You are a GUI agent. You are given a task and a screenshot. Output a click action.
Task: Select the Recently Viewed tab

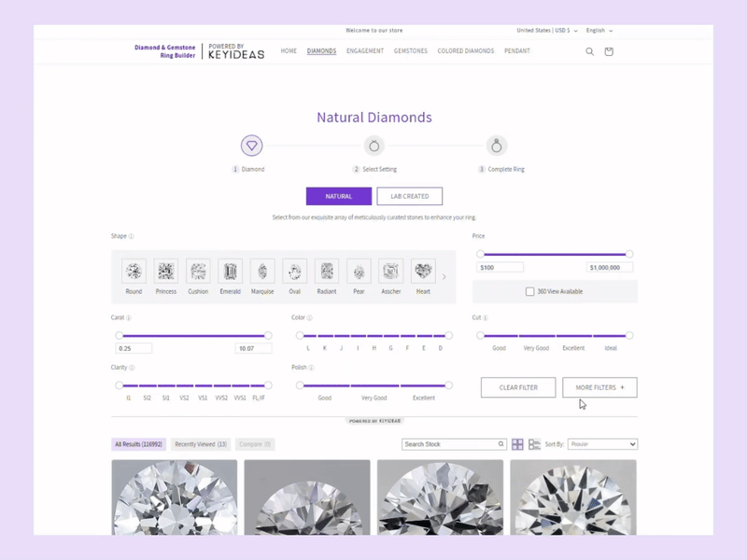(x=201, y=444)
